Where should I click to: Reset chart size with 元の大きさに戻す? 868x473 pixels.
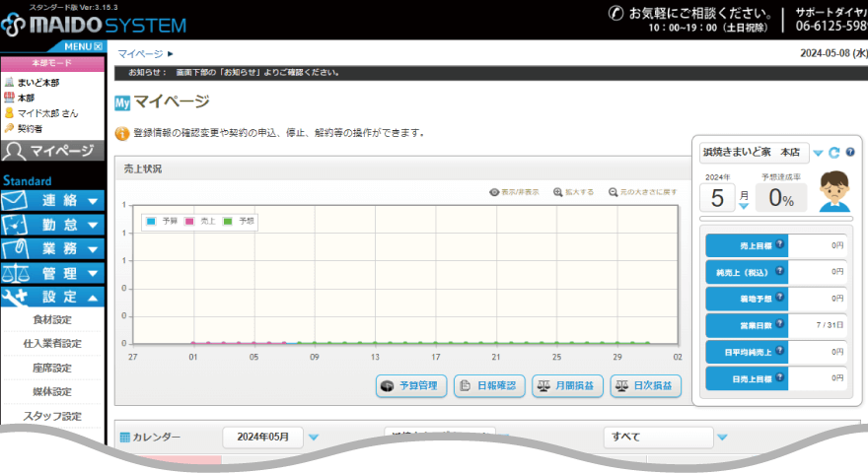point(614,192)
